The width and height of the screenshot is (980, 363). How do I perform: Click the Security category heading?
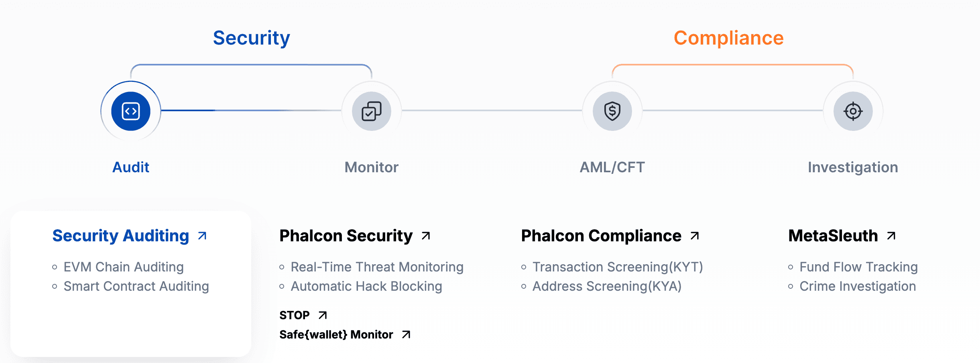252,38
